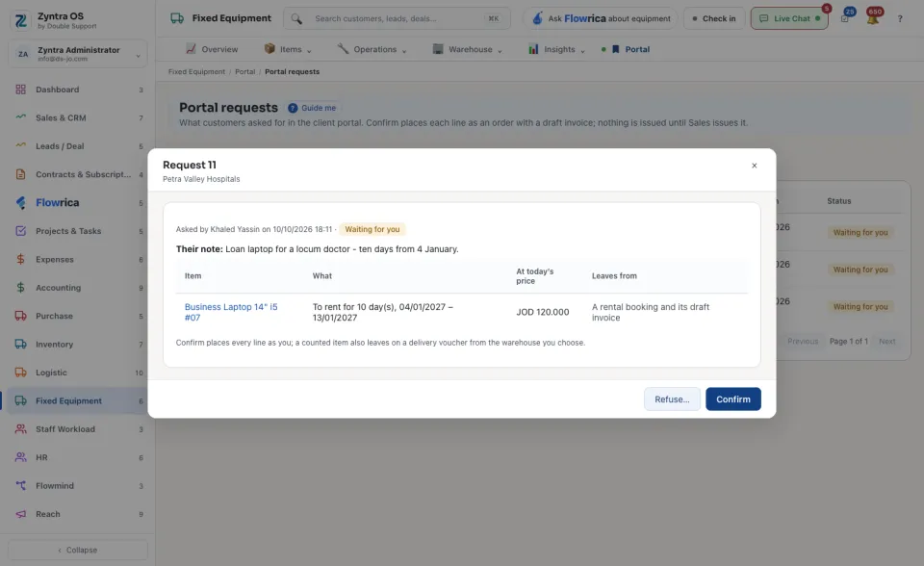The height and width of the screenshot is (566, 924).
Task: Click the Zyntra OS logo
Action: [x=20, y=20]
